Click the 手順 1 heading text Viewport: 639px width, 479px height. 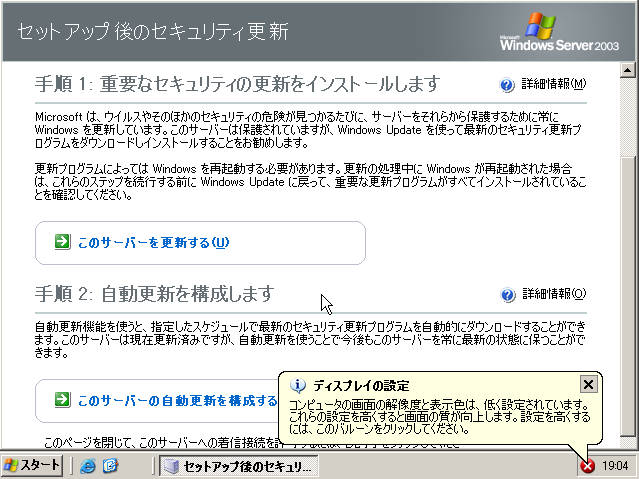click(237, 84)
